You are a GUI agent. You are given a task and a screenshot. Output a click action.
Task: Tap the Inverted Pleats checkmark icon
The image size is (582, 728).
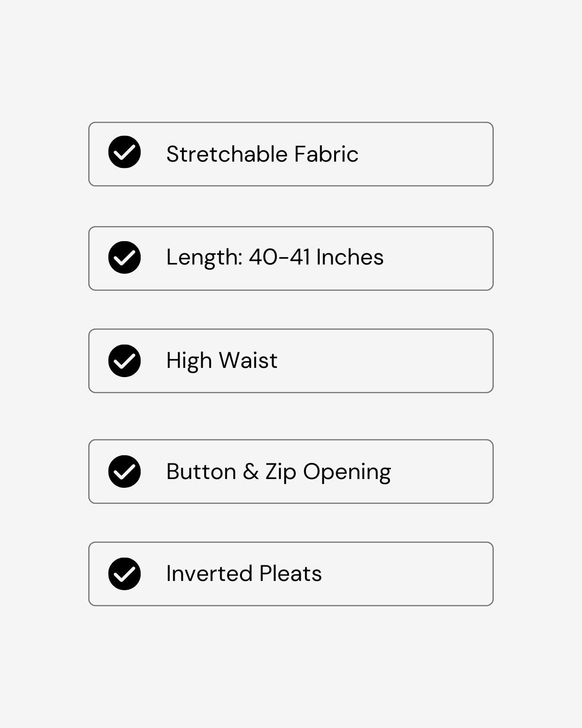click(x=125, y=574)
